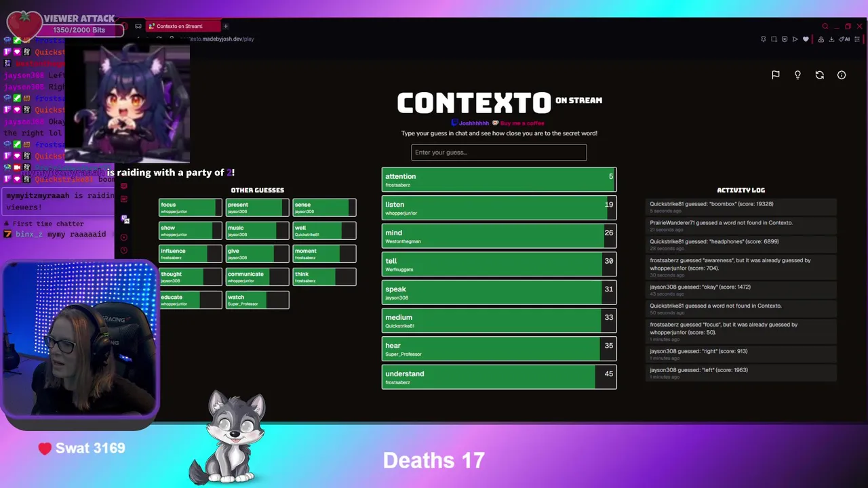Select the Contexto on Stream! browser tab
Screen dimensions: 868x488
183,26
